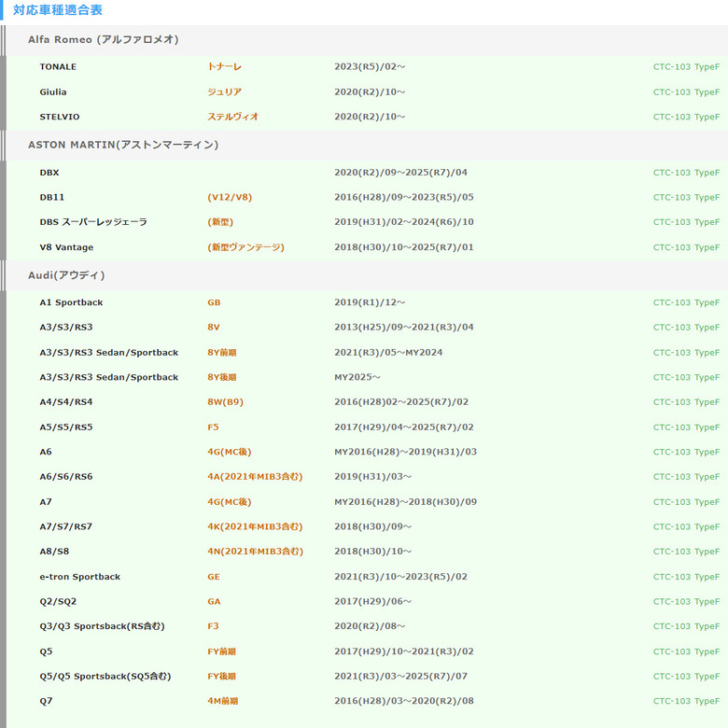Click the A3/S3/RS3 8V model name
The height and width of the screenshot is (728, 728).
[66, 328]
